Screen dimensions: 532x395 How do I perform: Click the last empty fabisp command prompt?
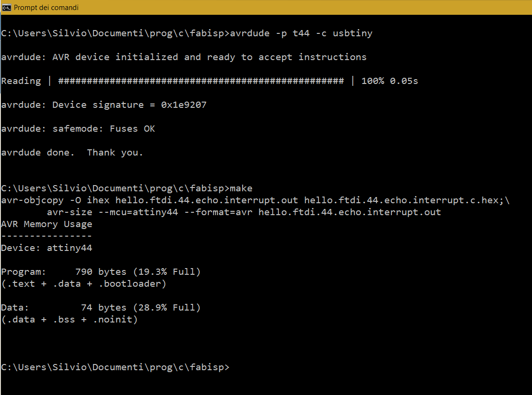coord(115,367)
